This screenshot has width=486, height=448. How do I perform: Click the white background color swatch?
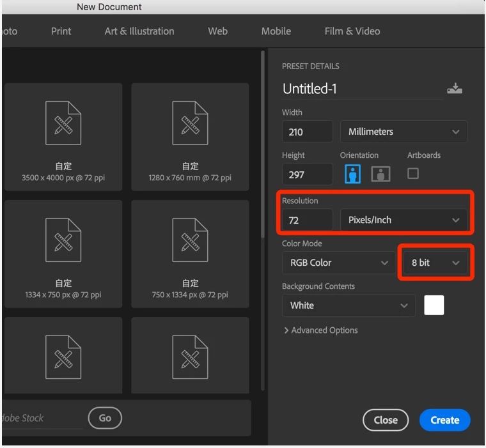(434, 305)
